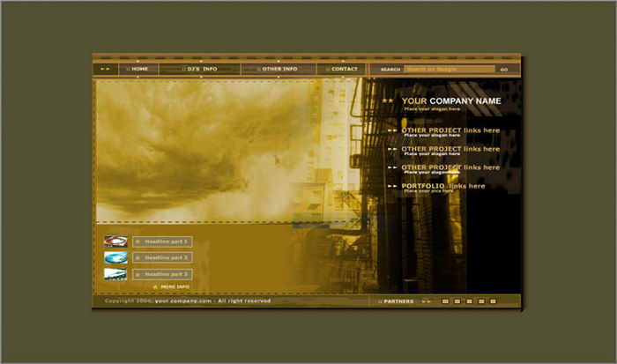The width and height of the screenshot is (617, 364).
Task: Open the Headline part 1 button
Action: tap(162, 241)
